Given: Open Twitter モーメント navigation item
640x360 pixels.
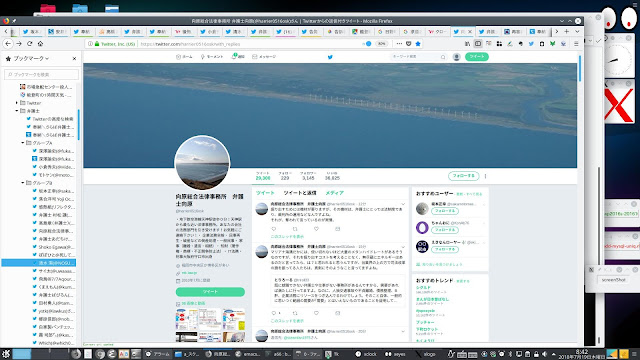Looking at the screenshot, I should click(212, 57).
